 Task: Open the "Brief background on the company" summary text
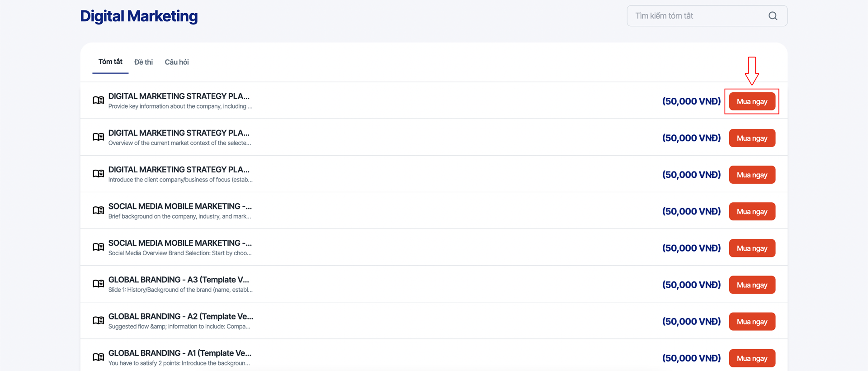[x=179, y=217]
